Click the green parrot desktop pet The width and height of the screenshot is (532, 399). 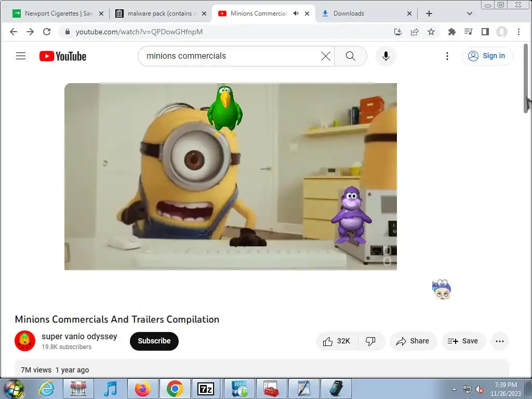point(224,111)
